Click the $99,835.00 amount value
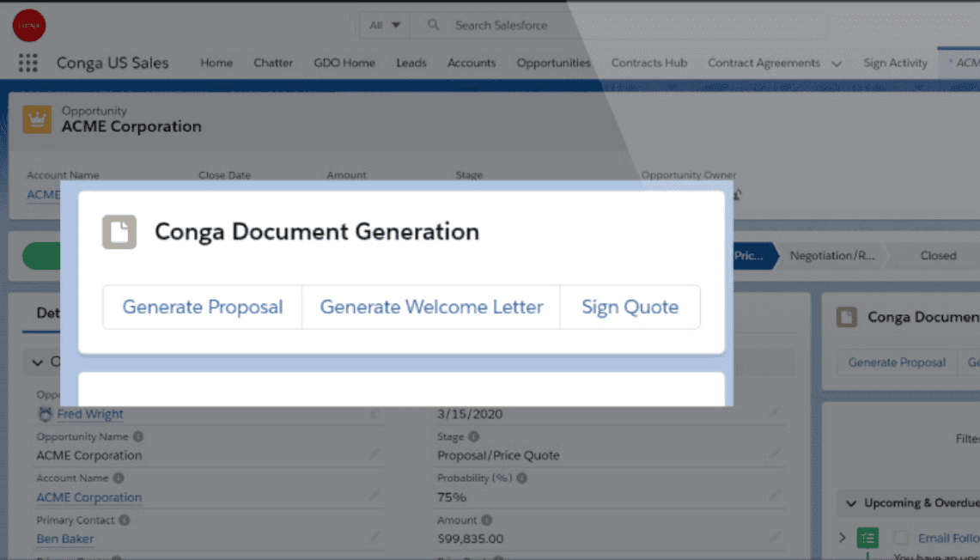 coord(471,539)
